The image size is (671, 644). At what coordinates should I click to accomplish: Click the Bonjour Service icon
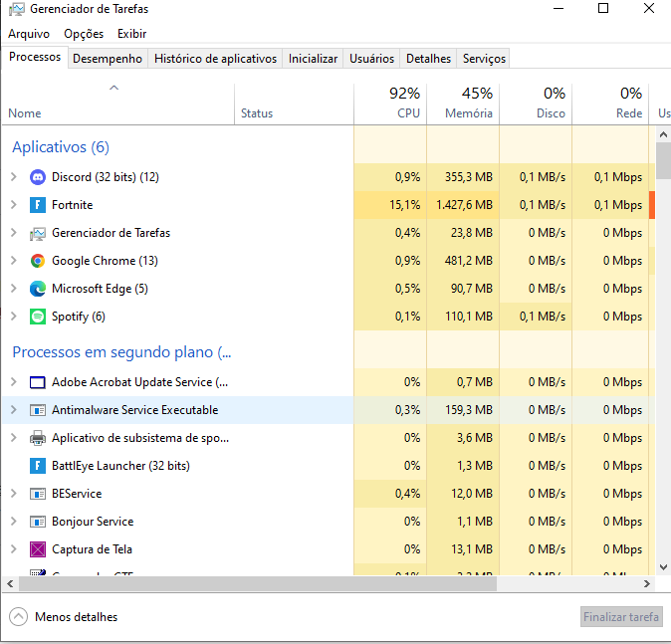click(x=38, y=522)
